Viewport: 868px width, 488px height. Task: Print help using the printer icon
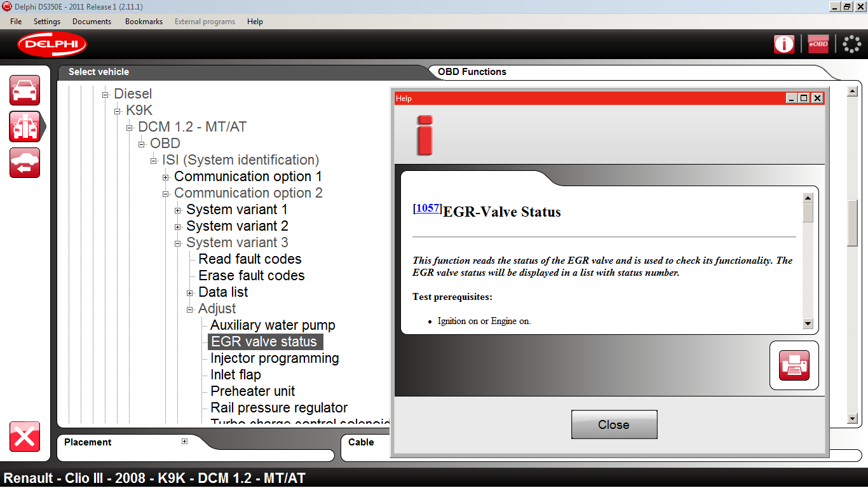794,365
